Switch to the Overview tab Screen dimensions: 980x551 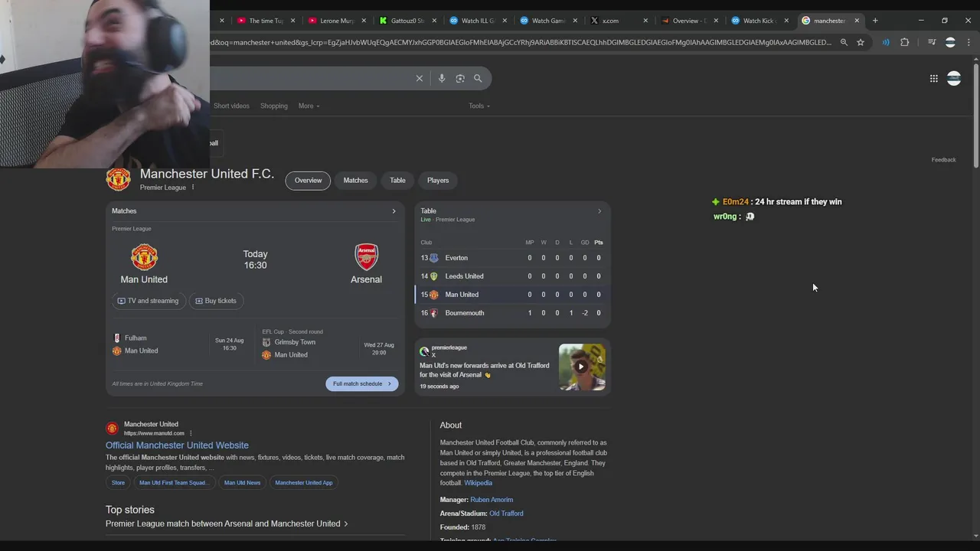688,21
